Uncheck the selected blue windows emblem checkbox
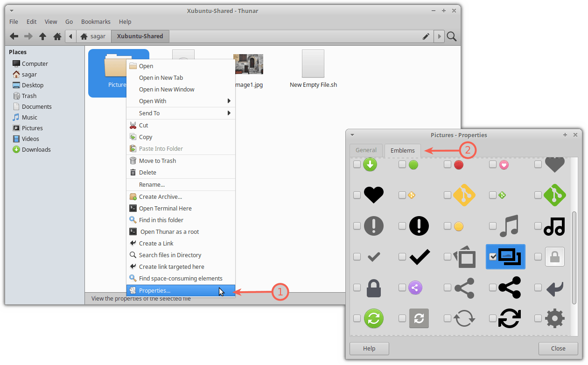The height and width of the screenshot is (365, 588). (x=493, y=257)
